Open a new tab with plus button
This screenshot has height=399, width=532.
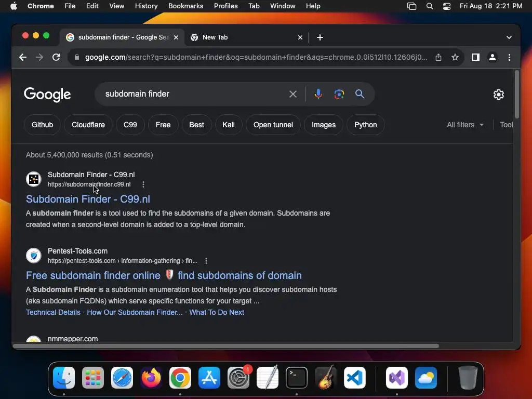pyautogui.click(x=320, y=37)
